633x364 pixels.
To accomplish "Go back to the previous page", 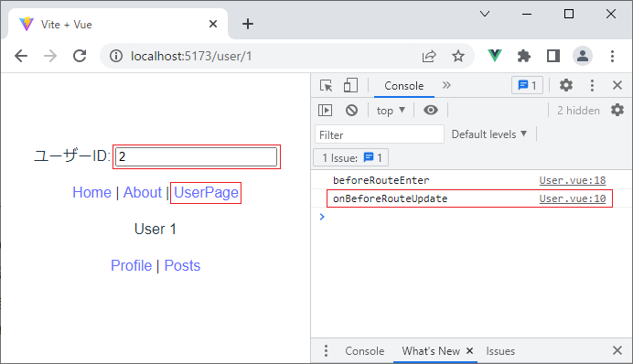I will [x=21, y=56].
